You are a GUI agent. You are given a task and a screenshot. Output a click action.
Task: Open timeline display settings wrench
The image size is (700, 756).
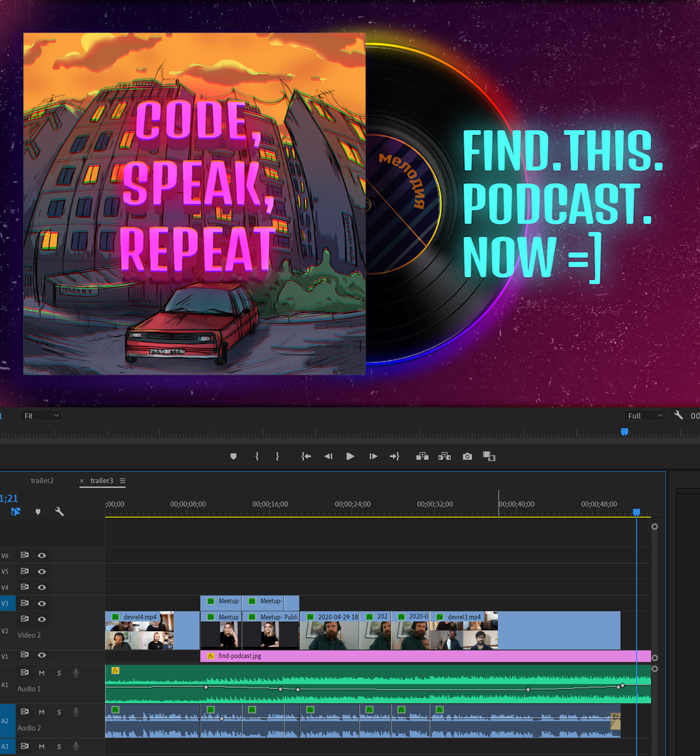click(x=59, y=512)
